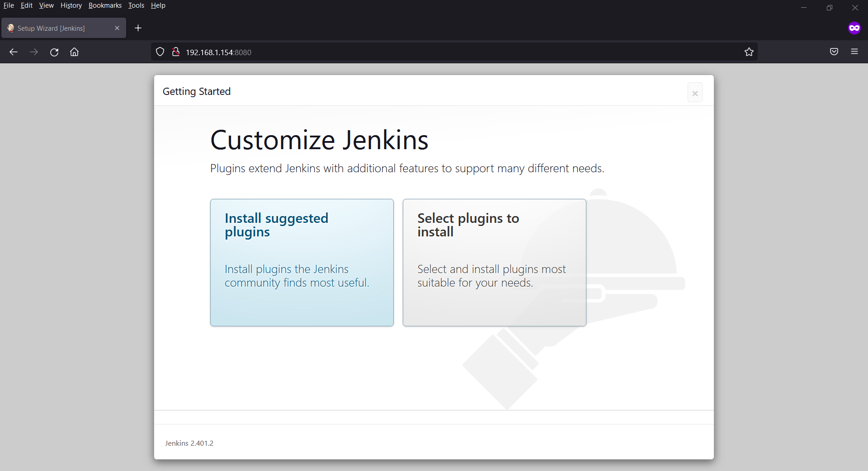This screenshot has height=471, width=868.
Task: Open the Save to Pocket button
Action: 834,52
